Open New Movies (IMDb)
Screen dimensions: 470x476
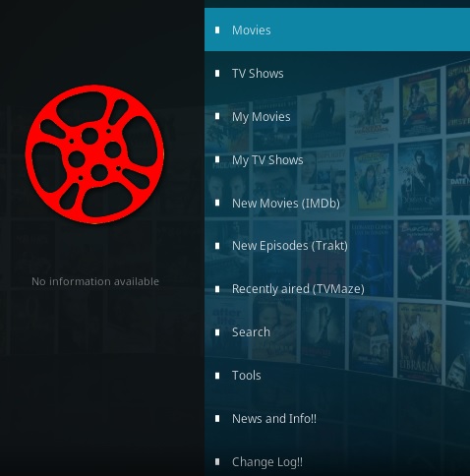(x=337, y=203)
